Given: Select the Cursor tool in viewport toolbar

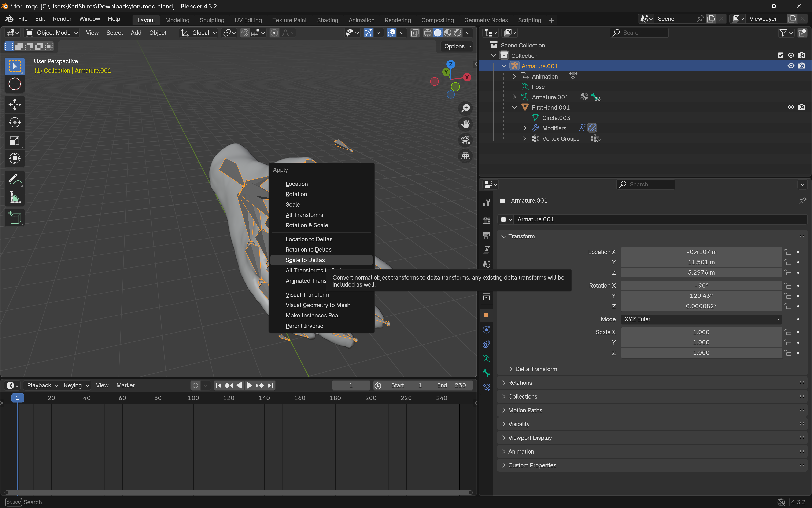Looking at the screenshot, I should point(14,84).
